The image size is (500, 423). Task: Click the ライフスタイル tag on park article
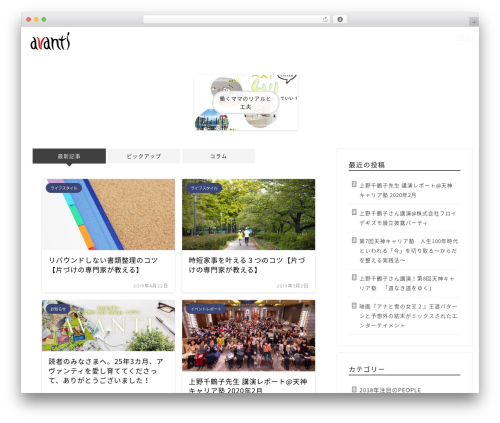point(204,188)
